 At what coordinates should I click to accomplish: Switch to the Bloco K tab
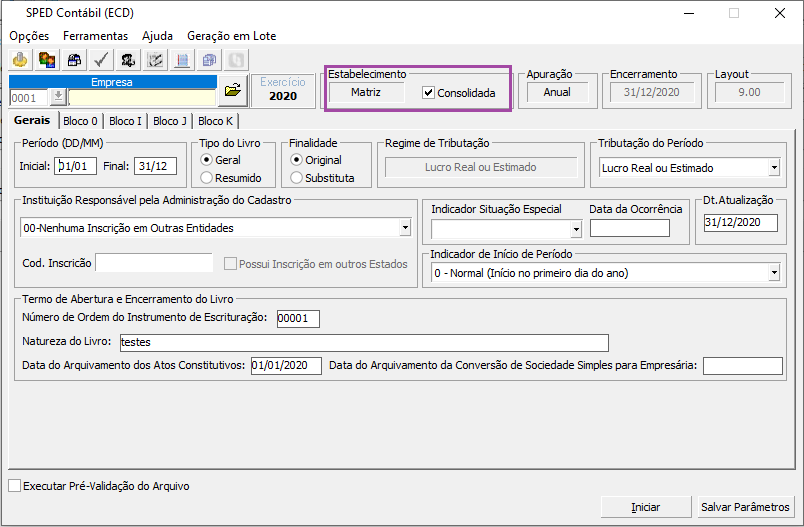coord(215,121)
